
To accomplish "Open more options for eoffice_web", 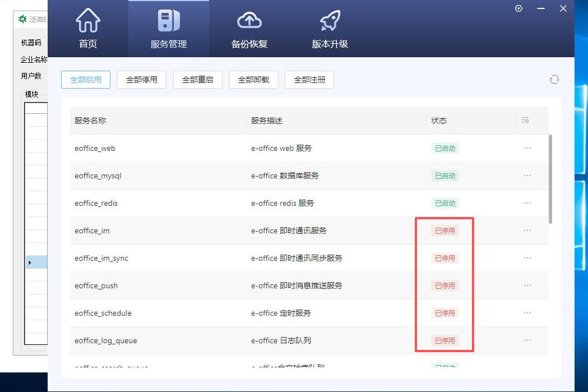I will tap(527, 148).
